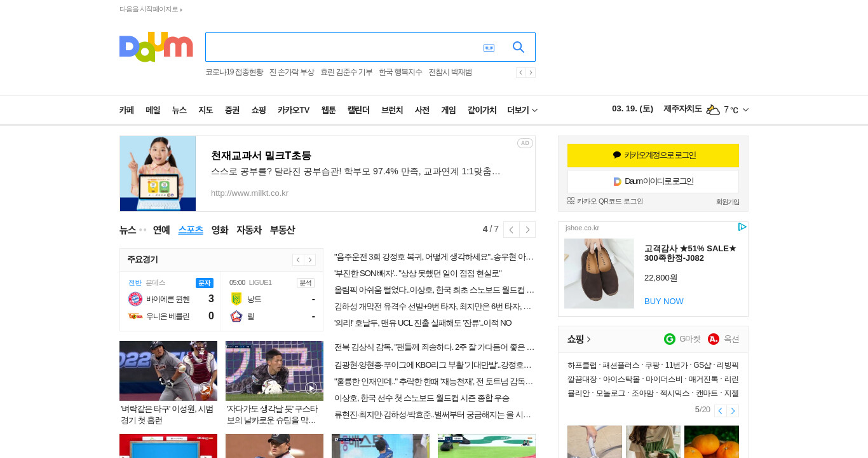Switch to the 자동차 news tab
Image resolution: width=868 pixels, height=458 pixels.
[249, 230]
